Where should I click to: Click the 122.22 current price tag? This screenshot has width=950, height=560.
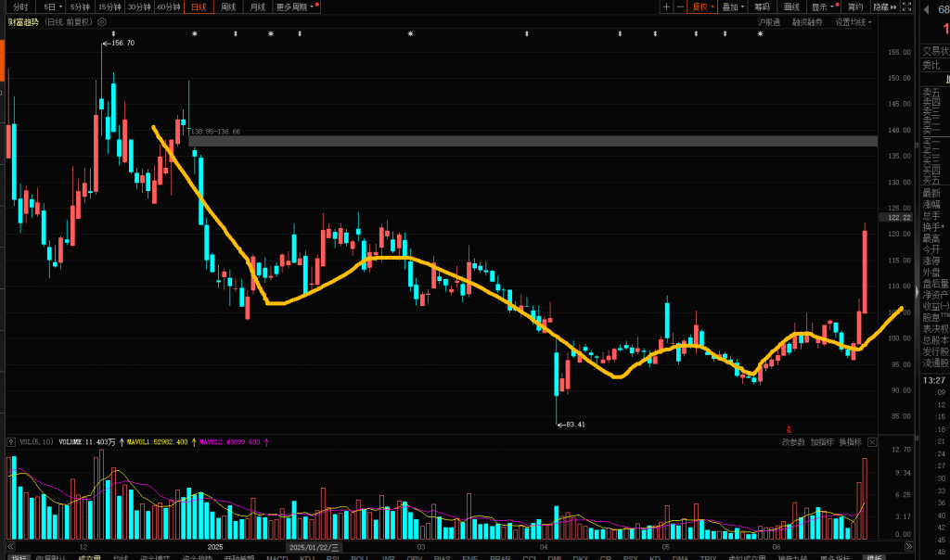point(900,217)
